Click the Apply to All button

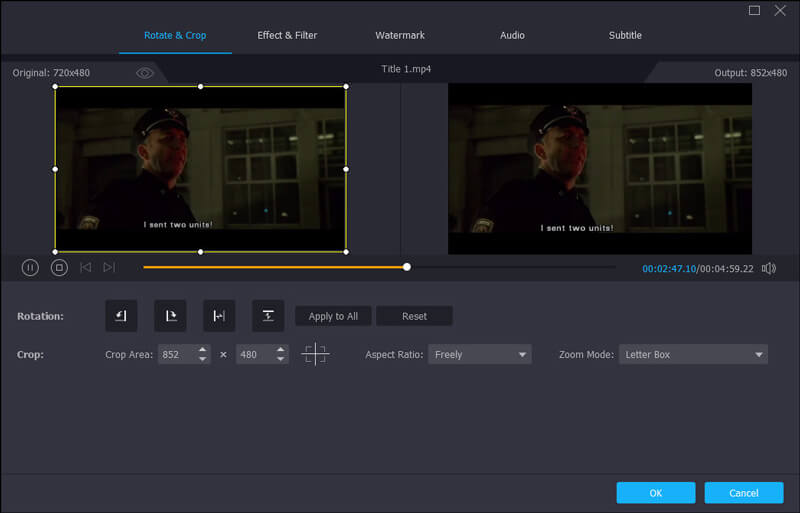(x=333, y=316)
